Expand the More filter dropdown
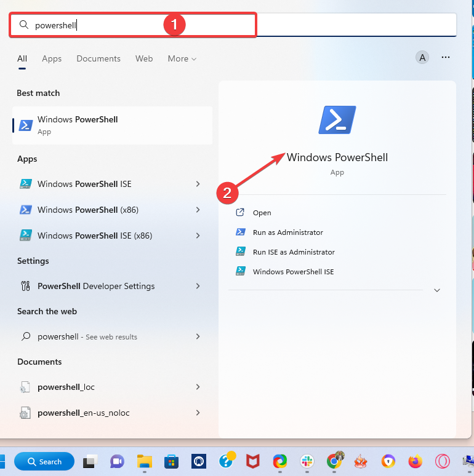The image size is (474, 476). [x=182, y=58]
